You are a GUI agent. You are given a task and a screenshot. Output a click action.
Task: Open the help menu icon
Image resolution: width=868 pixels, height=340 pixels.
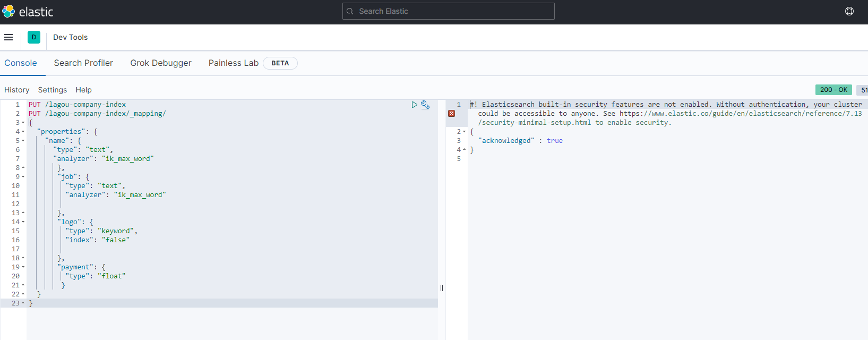coord(849,11)
